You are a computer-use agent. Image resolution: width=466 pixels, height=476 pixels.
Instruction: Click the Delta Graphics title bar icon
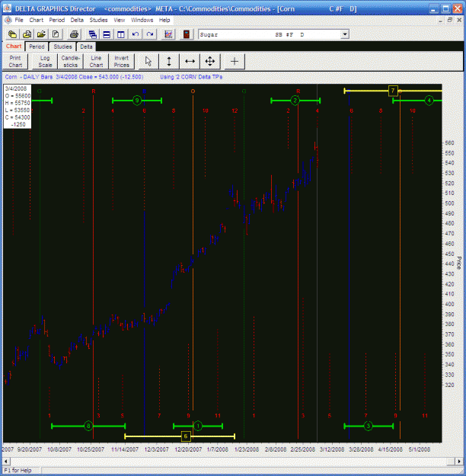tap(8, 8)
